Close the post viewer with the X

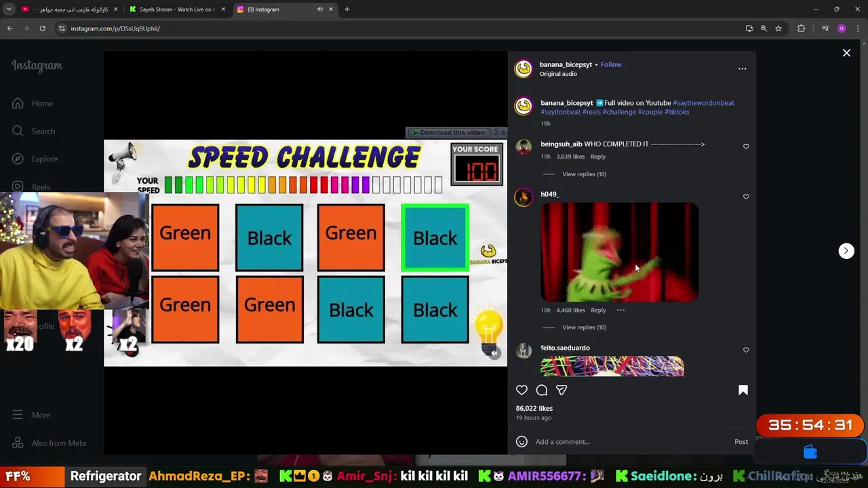[846, 53]
